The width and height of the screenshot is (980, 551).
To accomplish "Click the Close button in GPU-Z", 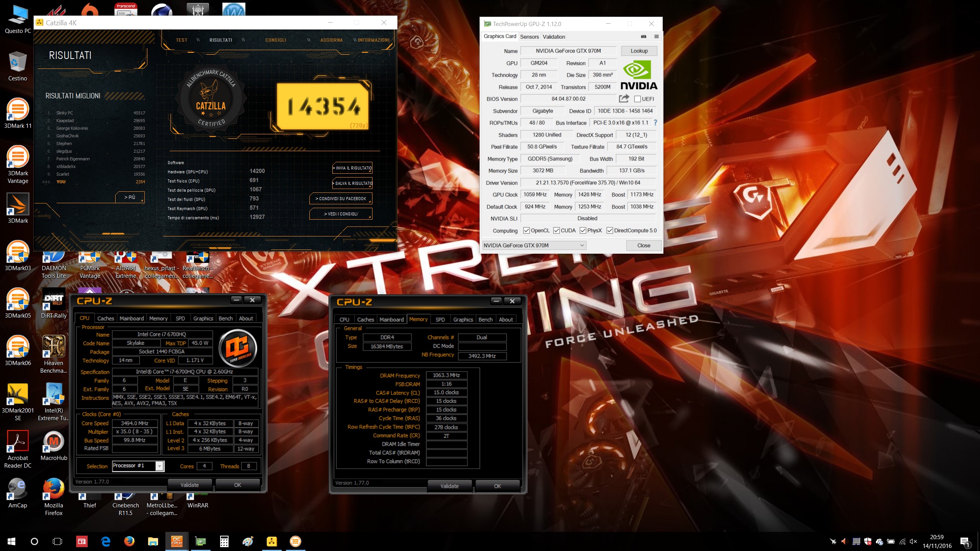I will pos(644,246).
